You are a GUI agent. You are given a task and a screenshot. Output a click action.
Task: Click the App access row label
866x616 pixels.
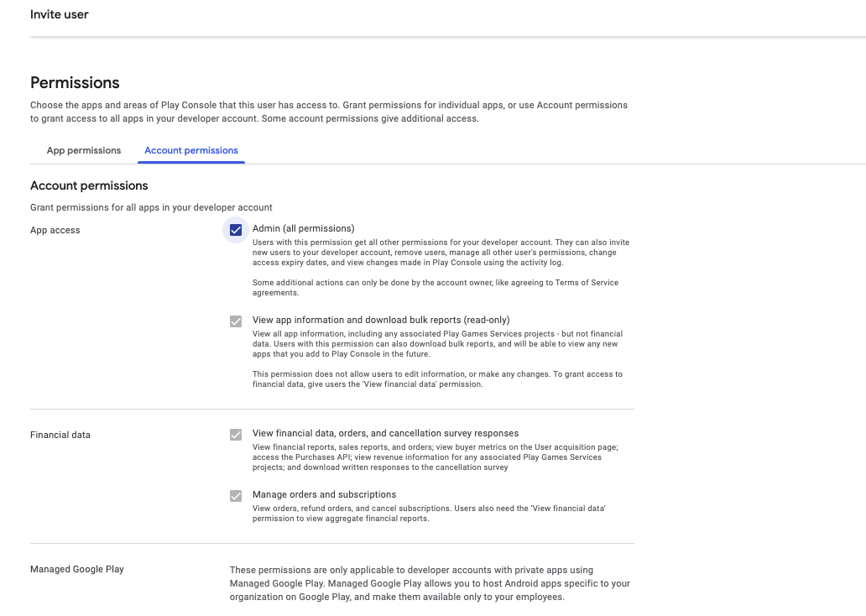[x=55, y=230]
